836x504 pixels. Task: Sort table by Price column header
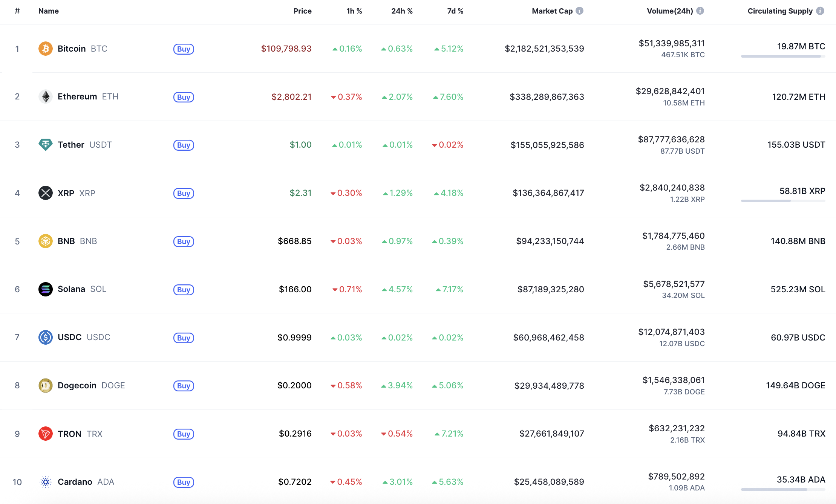coord(302,11)
